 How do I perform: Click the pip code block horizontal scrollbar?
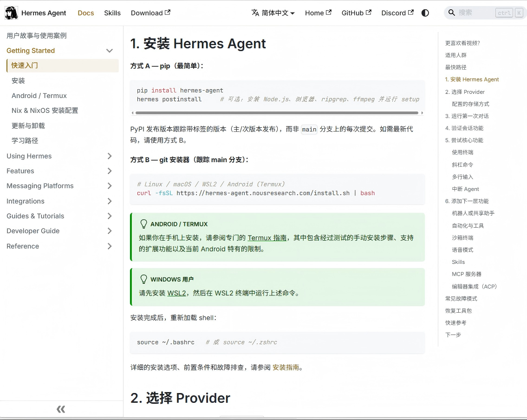[x=277, y=113]
